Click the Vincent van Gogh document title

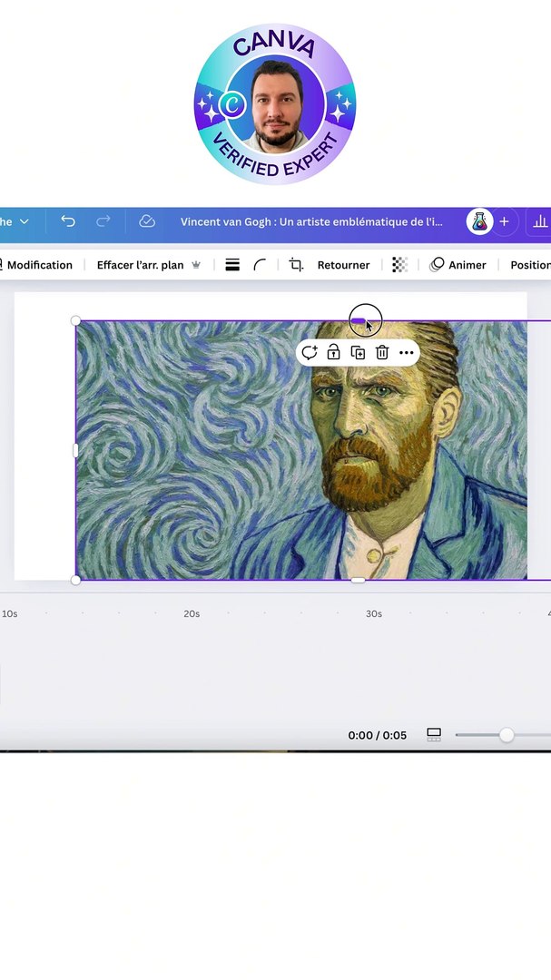[x=311, y=221]
